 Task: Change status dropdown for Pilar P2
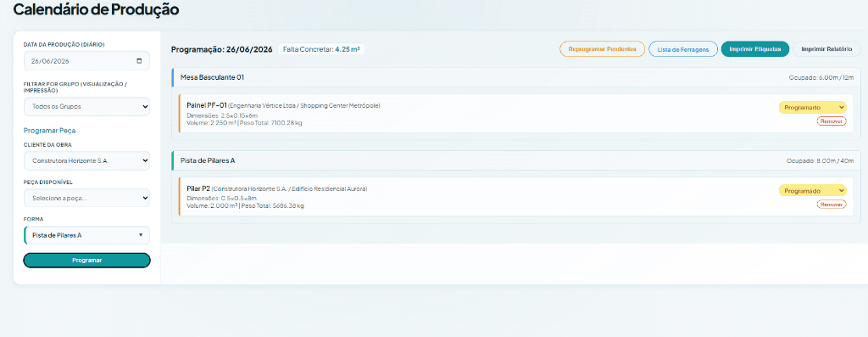pos(813,191)
